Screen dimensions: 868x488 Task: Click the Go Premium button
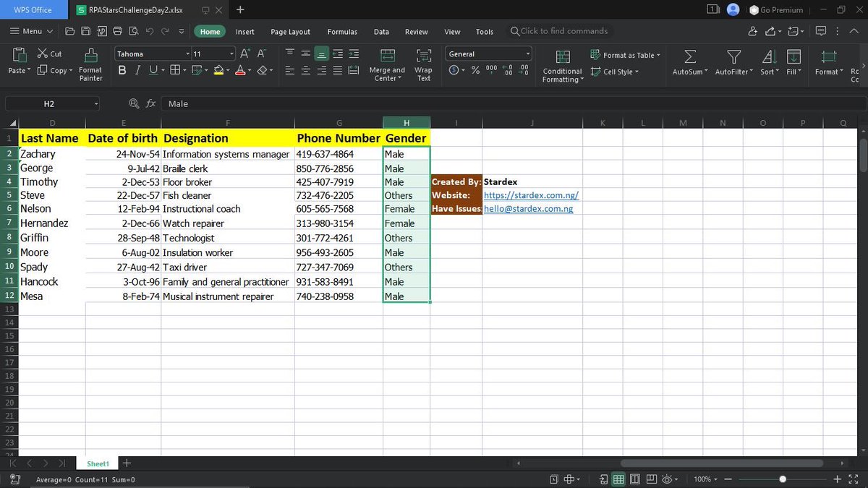(776, 10)
